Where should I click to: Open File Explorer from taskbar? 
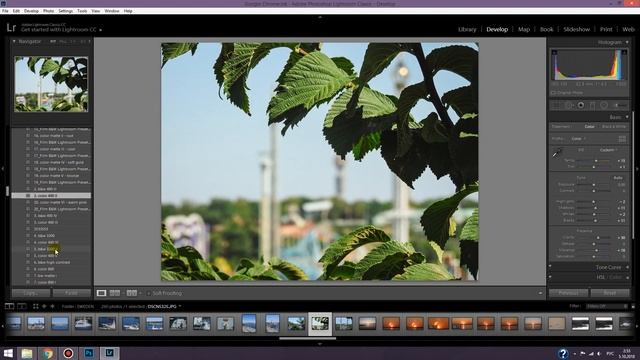click(x=27, y=353)
